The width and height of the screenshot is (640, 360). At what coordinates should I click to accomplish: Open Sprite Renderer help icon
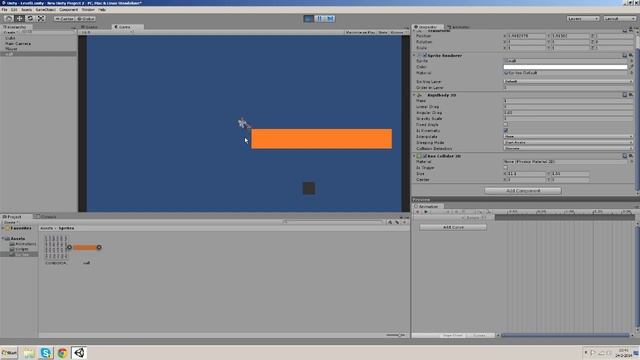pos(624,55)
